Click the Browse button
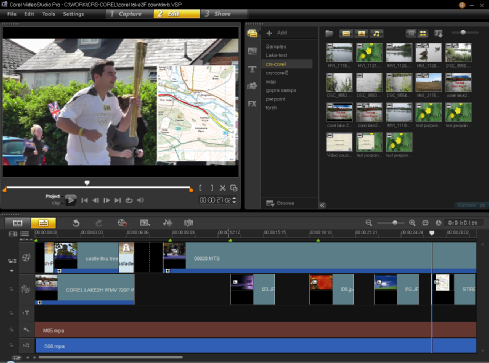489x363 pixels. 280,203
